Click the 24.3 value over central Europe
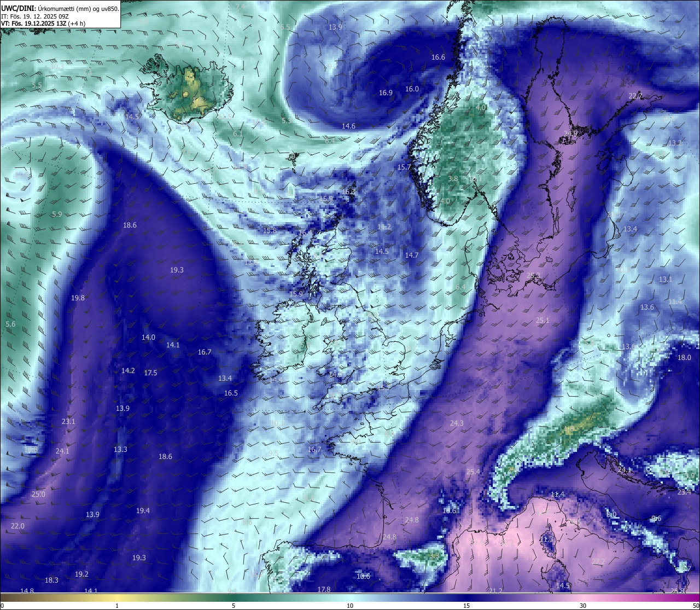 point(457,423)
